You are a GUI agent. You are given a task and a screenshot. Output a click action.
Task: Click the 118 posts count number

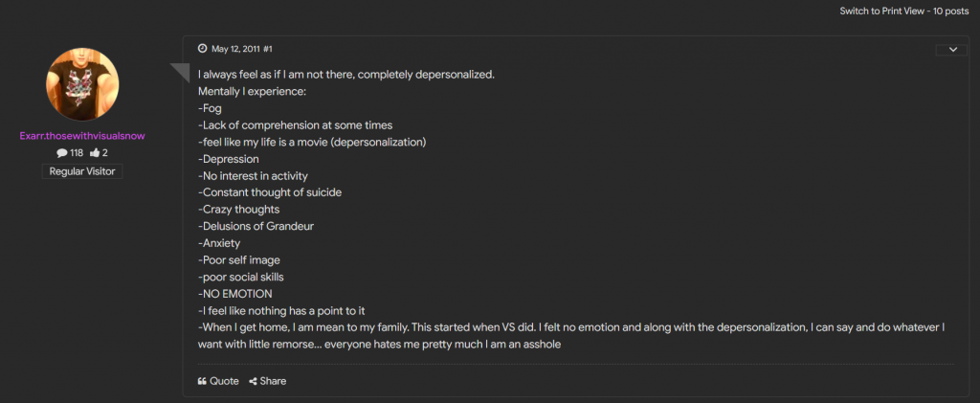coord(77,153)
